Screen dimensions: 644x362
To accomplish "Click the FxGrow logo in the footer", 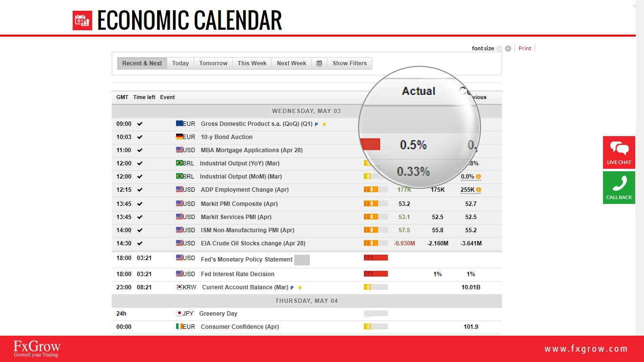I will point(37,348).
